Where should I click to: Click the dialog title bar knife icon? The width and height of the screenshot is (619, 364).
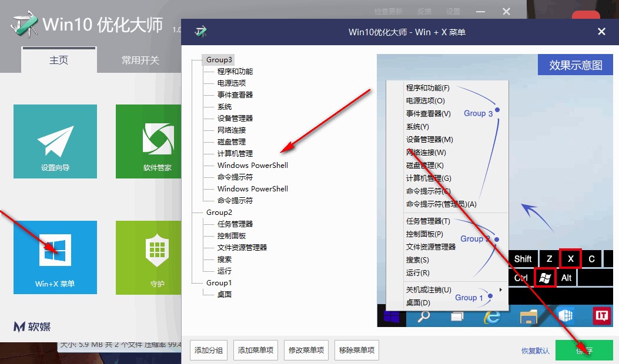click(201, 32)
